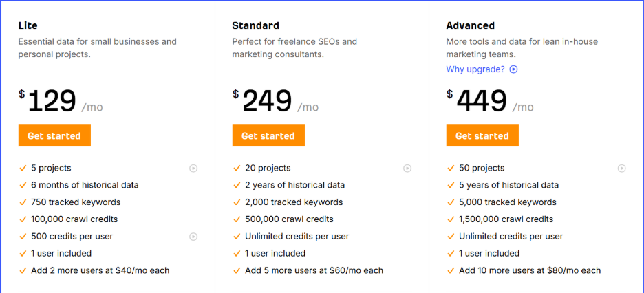This screenshot has width=644, height=293.
Task: Select the Lite plan heading
Action: (28, 26)
